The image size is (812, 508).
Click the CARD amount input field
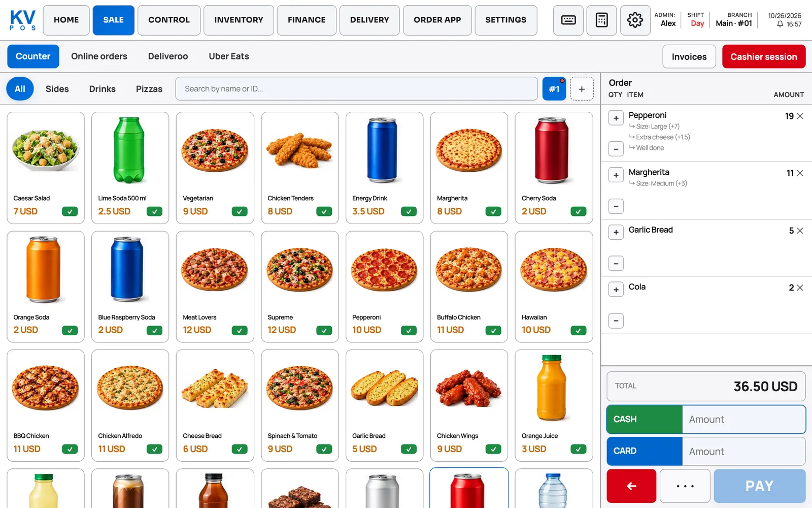point(743,451)
